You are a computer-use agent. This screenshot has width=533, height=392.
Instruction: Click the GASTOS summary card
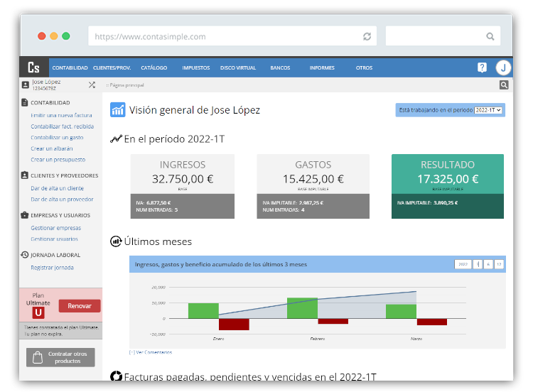(313, 186)
